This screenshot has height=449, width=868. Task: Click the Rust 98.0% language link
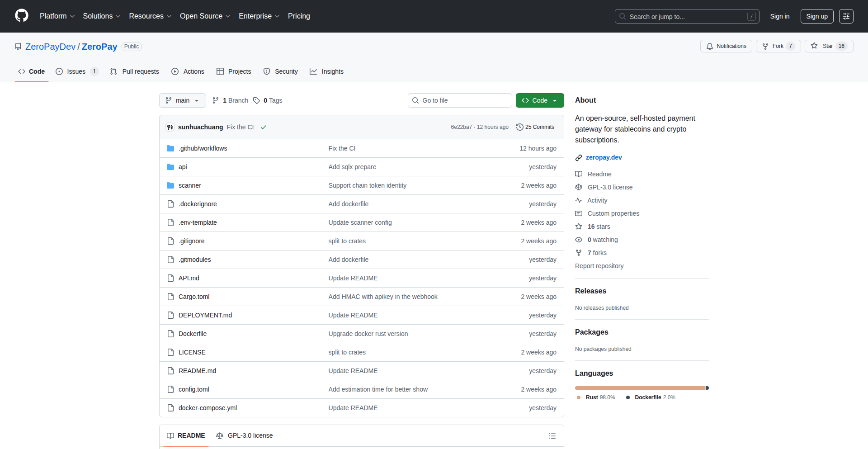point(596,397)
